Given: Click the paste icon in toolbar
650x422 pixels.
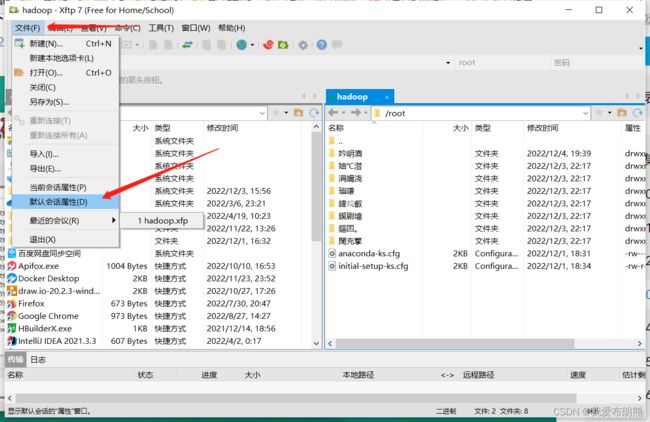Looking at the screenshot, I should 222,45.
